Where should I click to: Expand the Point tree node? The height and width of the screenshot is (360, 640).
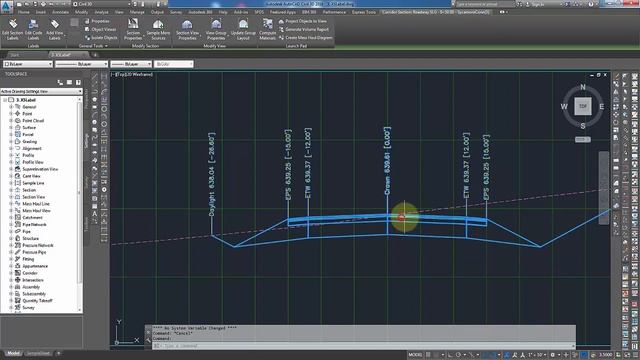pyautogui.click(x=11, y=113)
